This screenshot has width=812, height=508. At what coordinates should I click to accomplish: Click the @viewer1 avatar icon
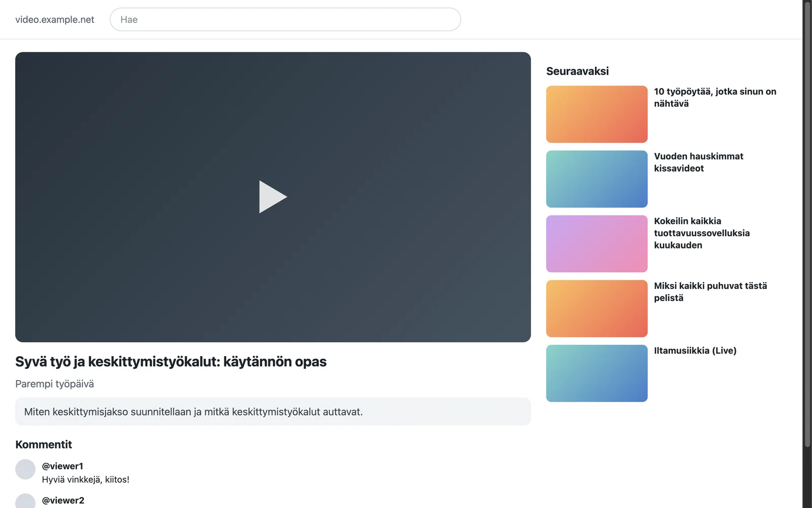click(x=25, y=469)
